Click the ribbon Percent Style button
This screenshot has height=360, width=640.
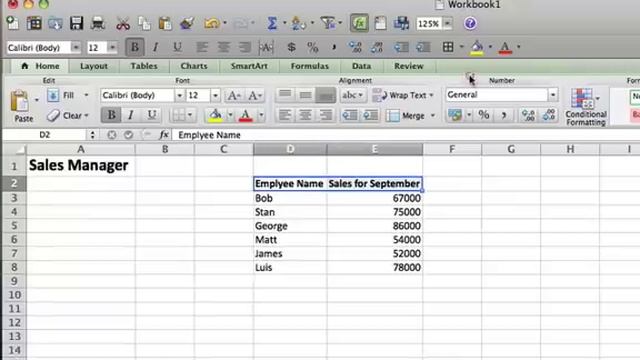pyautogui.click(x=484, y=115)
